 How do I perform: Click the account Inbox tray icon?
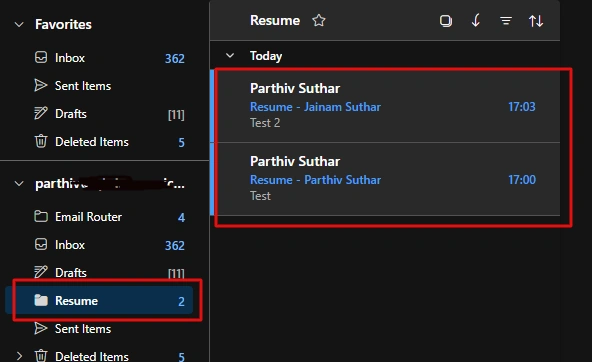41,244
